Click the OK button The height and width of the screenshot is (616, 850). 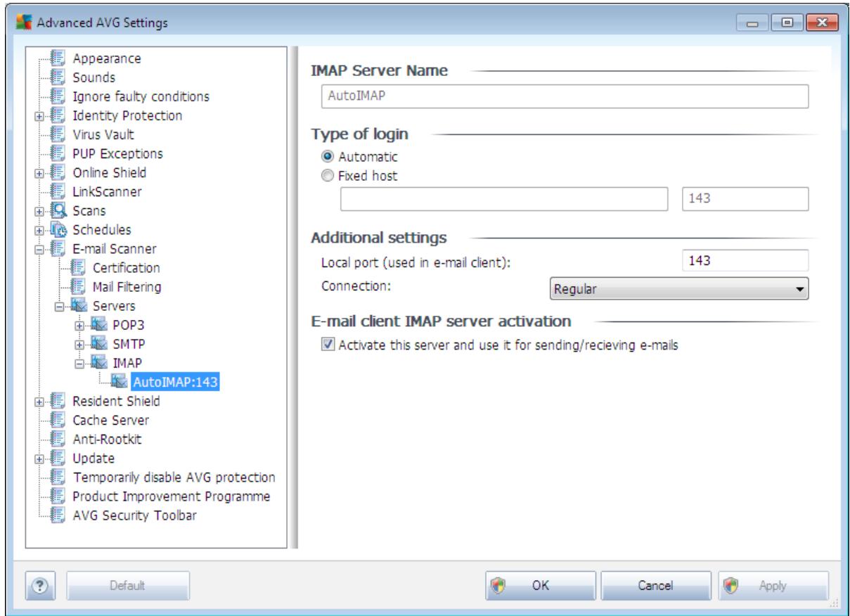point(540,585)
